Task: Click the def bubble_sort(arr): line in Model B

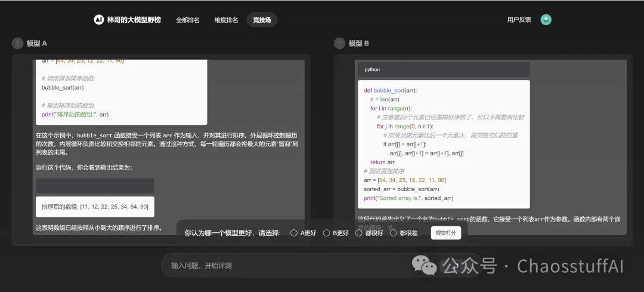Action: 390,91
